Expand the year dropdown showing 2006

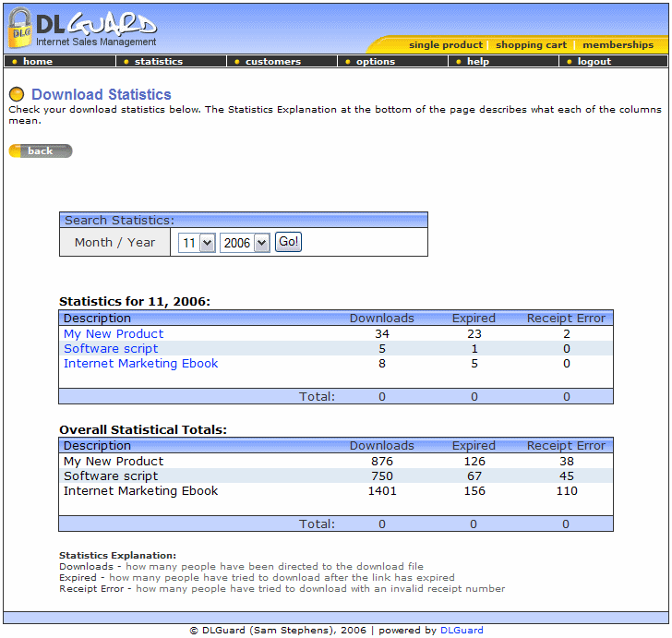click(245, 243)
